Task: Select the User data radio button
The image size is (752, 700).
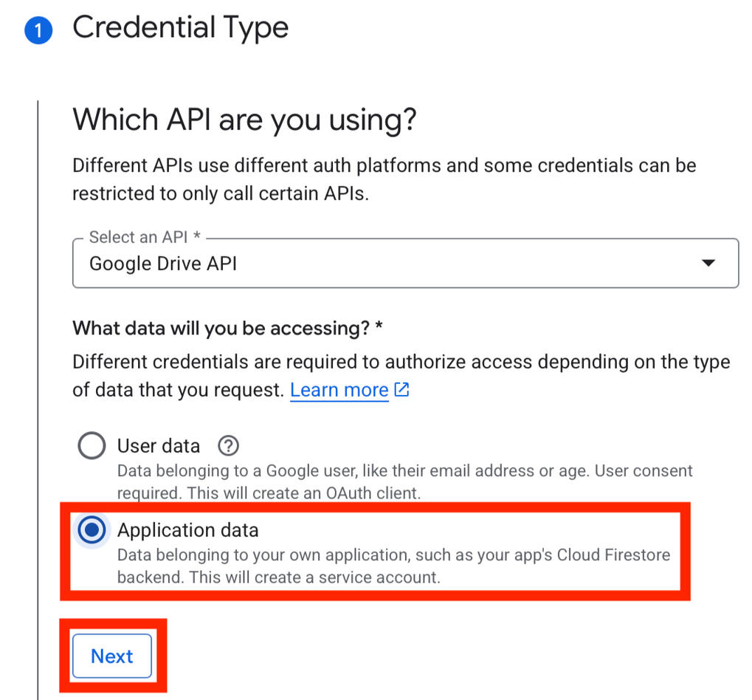Action: point(92,445)
